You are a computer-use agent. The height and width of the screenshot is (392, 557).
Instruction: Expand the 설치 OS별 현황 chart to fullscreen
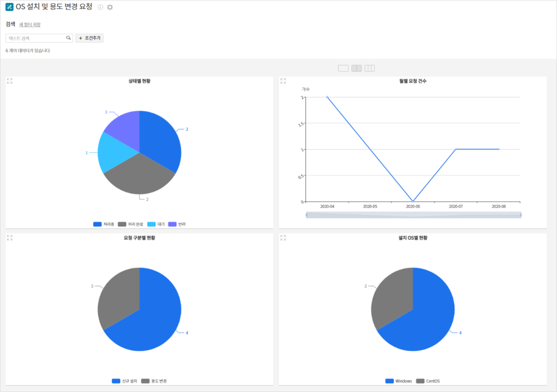tap(283, 238)
